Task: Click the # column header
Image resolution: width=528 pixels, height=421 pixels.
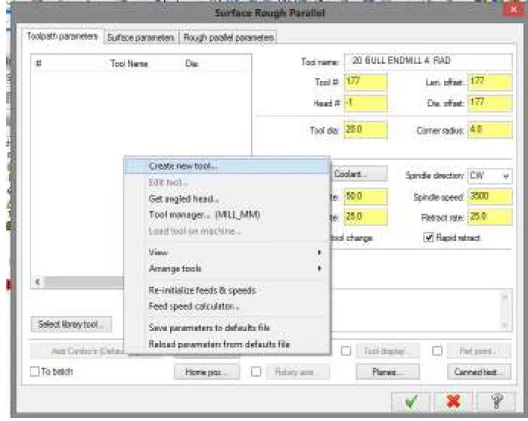Action: tap(39, 63)
